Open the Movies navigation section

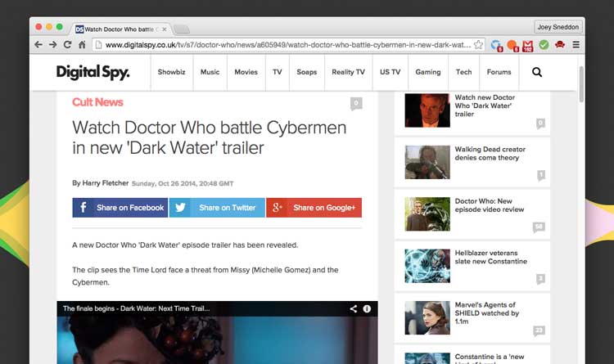(246, 72)
